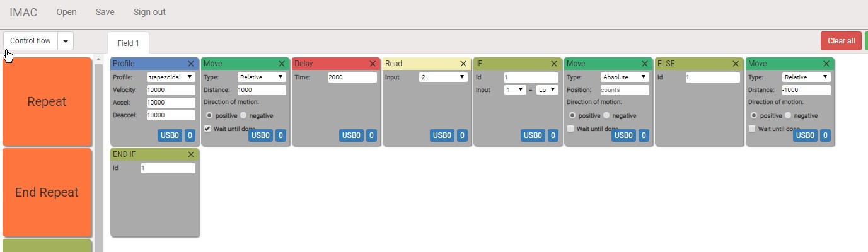The image size is (868, 252).
Task: Remove the END IF block via X
Action: [x=191, y=154]
